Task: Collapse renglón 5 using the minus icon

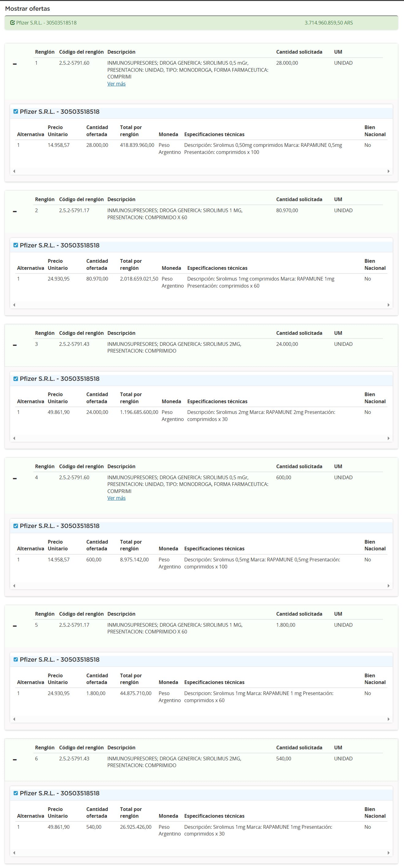Action: [x=15, y=626]
